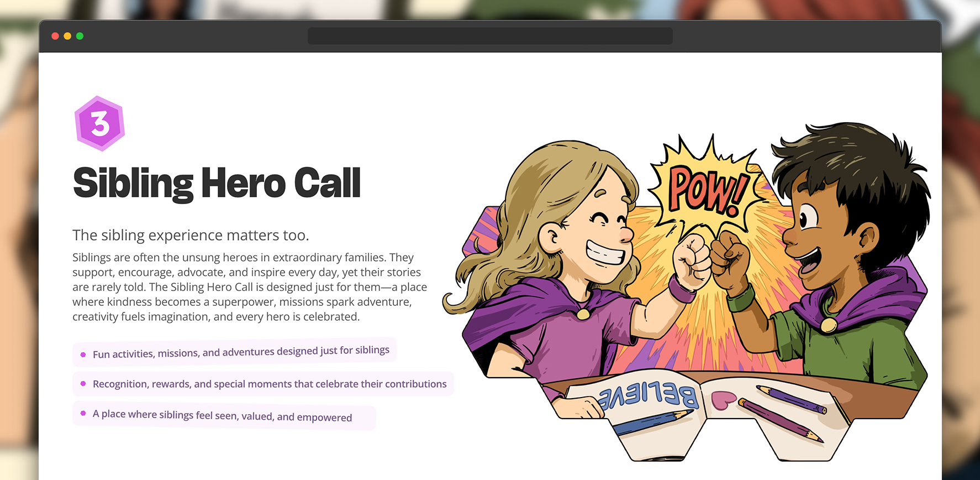Click the browser address bar

coord(490,36)
